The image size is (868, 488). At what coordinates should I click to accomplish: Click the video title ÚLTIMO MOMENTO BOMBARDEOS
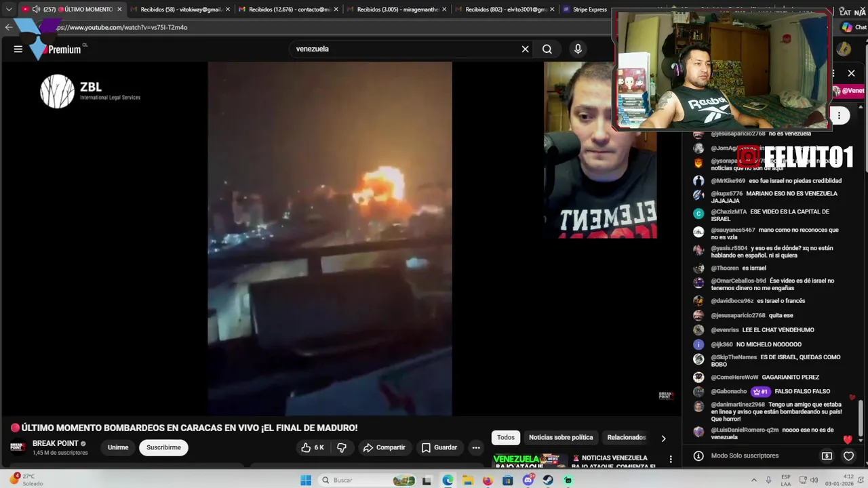pos(184,428)
